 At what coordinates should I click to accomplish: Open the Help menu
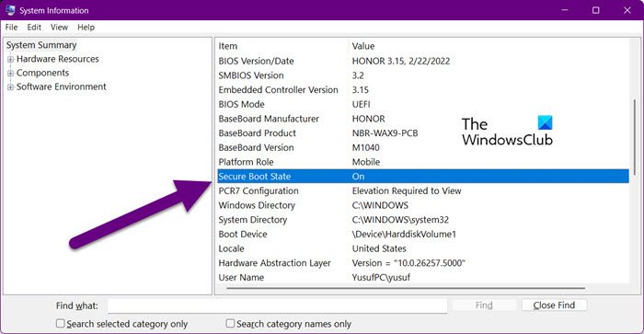pyautogui.click(x=86, y=27)
